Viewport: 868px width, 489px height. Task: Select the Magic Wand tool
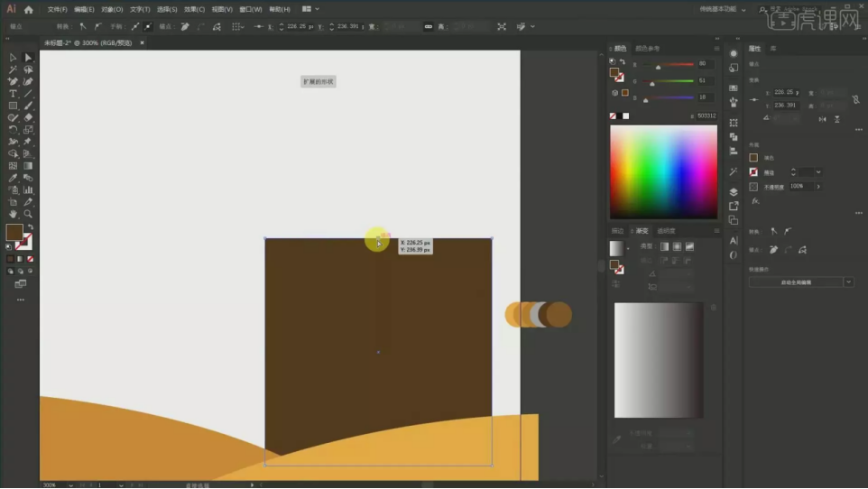tap(13, 69)
